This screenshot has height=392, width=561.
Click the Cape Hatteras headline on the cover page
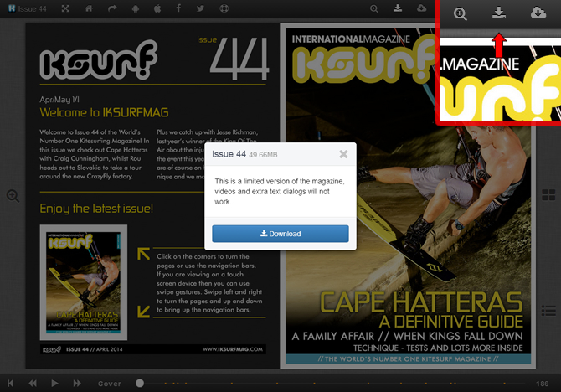(421, 303)
